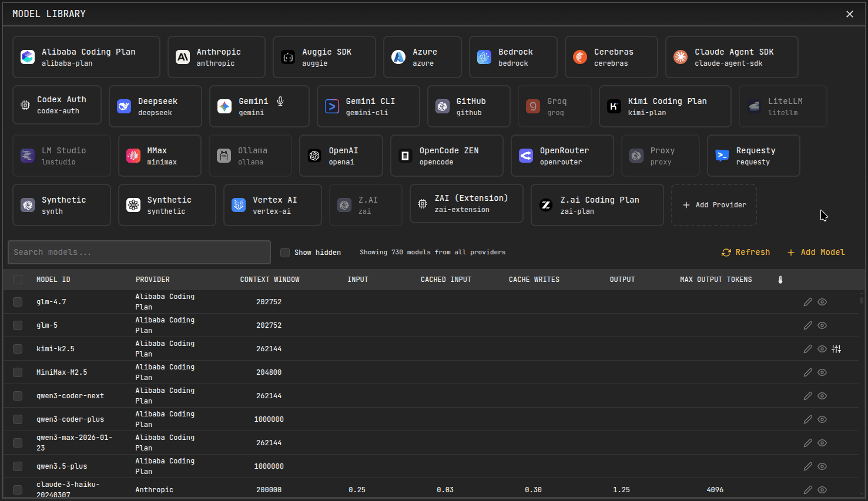Edit the MiniMax-M2.5 model with the pencil icon
868x501 pixels.
[x=808, y=372]
